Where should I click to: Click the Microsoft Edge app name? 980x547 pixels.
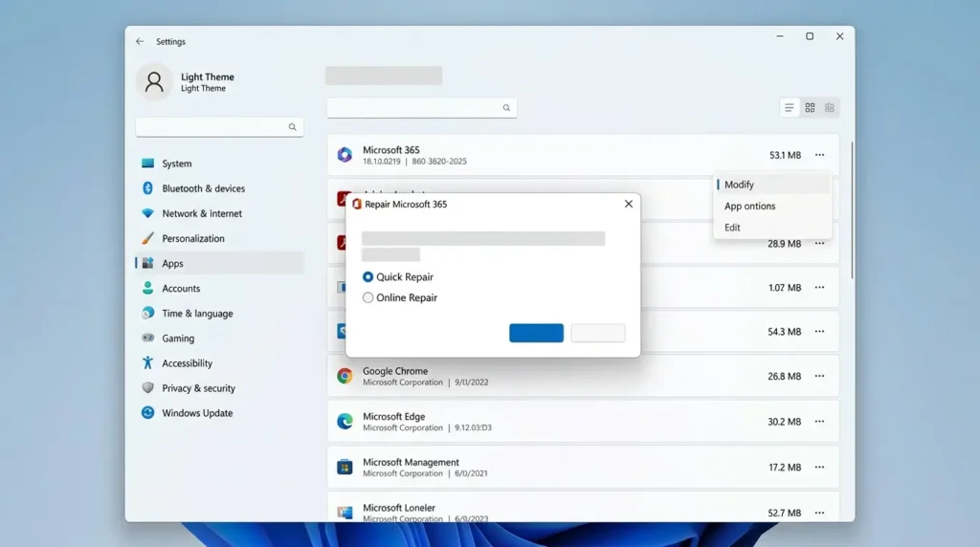pyautogui.click(x=393, y=417)
